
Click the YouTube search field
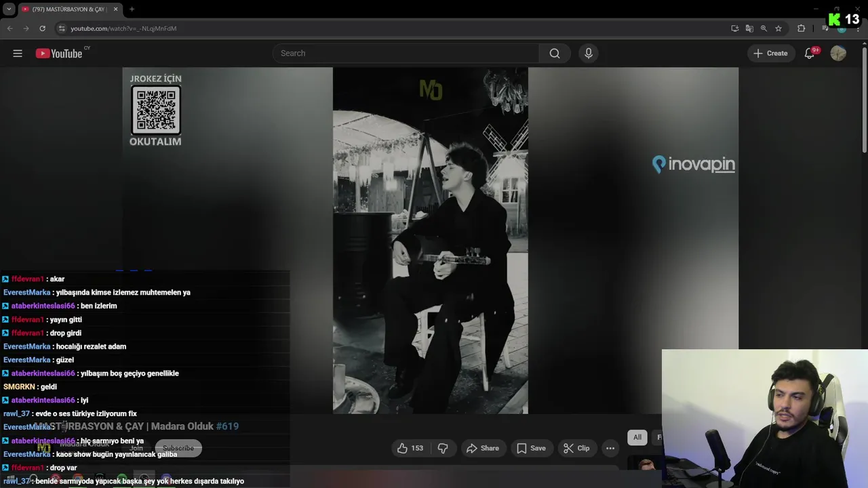tap(406, 54)
